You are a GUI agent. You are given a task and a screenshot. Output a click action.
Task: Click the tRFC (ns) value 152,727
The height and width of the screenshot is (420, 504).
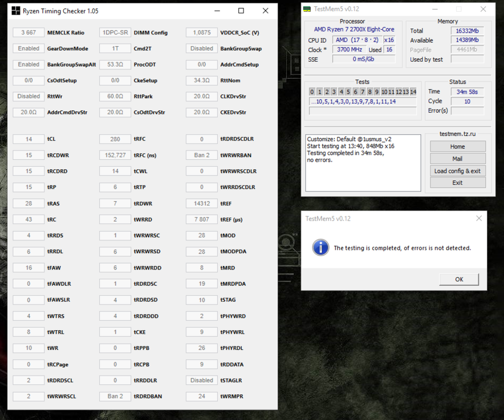(x=115, y=155)
